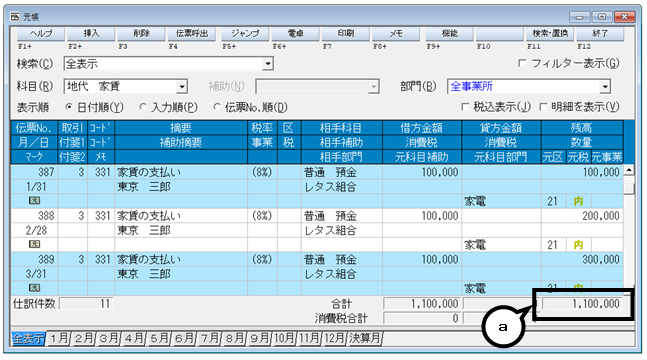Click the 消費税合計 field showing 0

[421, 318]
